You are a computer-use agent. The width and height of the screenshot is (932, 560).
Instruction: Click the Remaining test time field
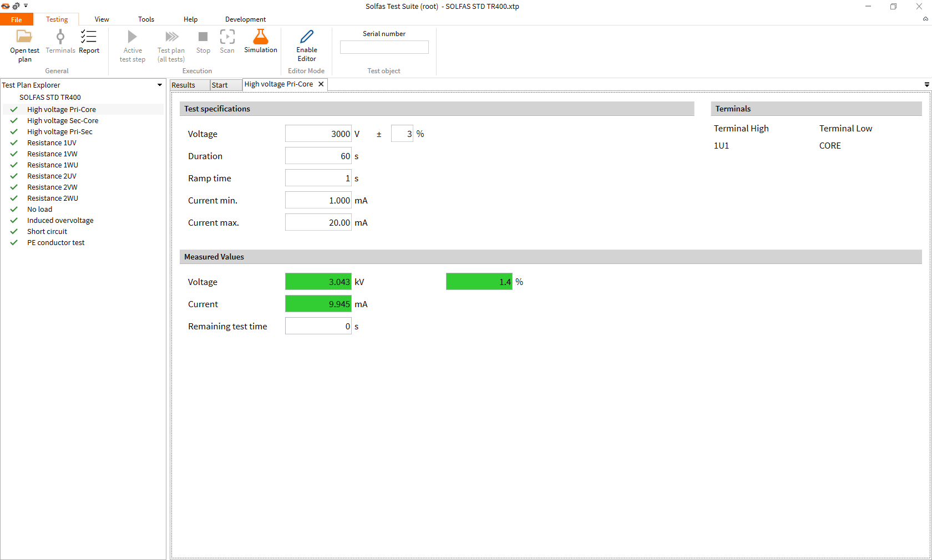click(x=318, y=326)
